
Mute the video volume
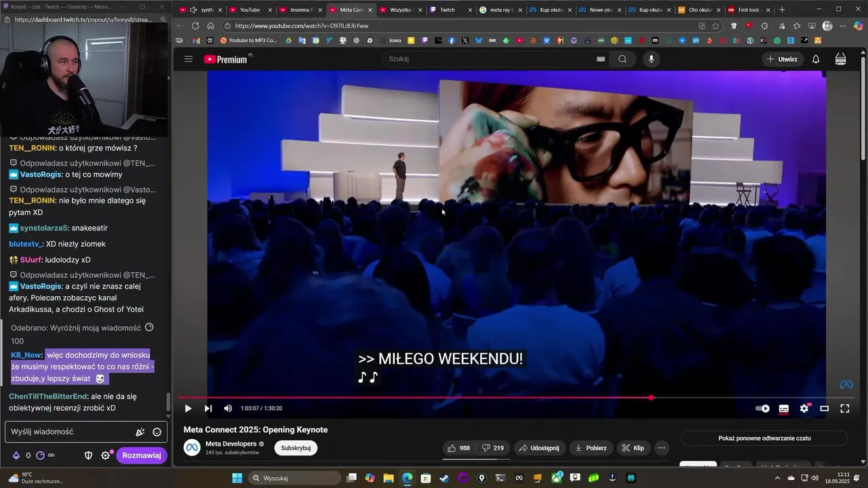click(228, 408)
